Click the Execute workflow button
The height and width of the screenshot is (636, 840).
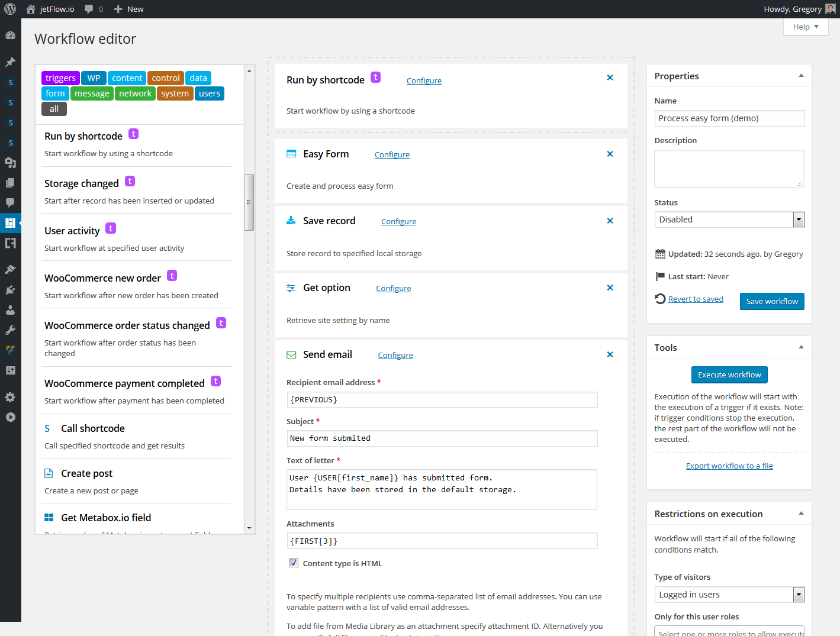point(729,375)
